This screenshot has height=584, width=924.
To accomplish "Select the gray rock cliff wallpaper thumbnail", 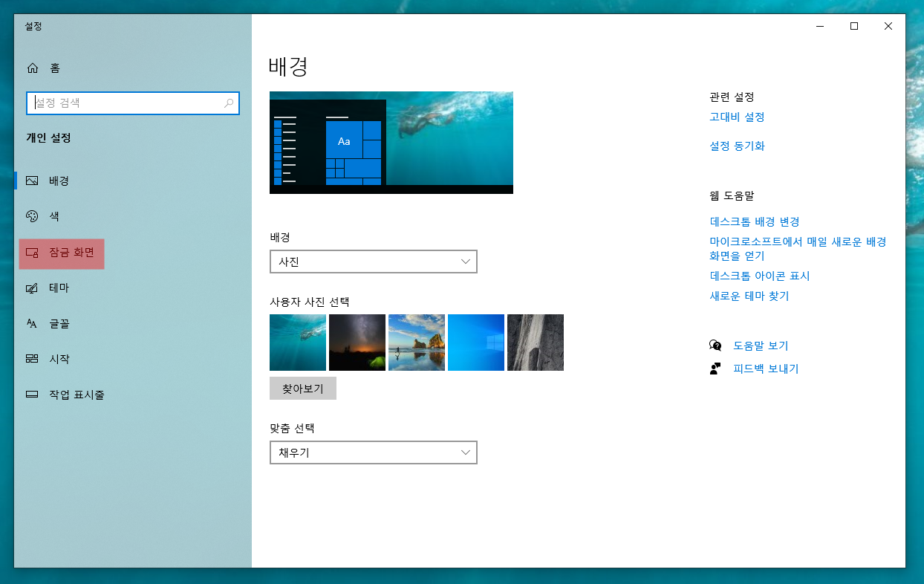I will point(536,343).
